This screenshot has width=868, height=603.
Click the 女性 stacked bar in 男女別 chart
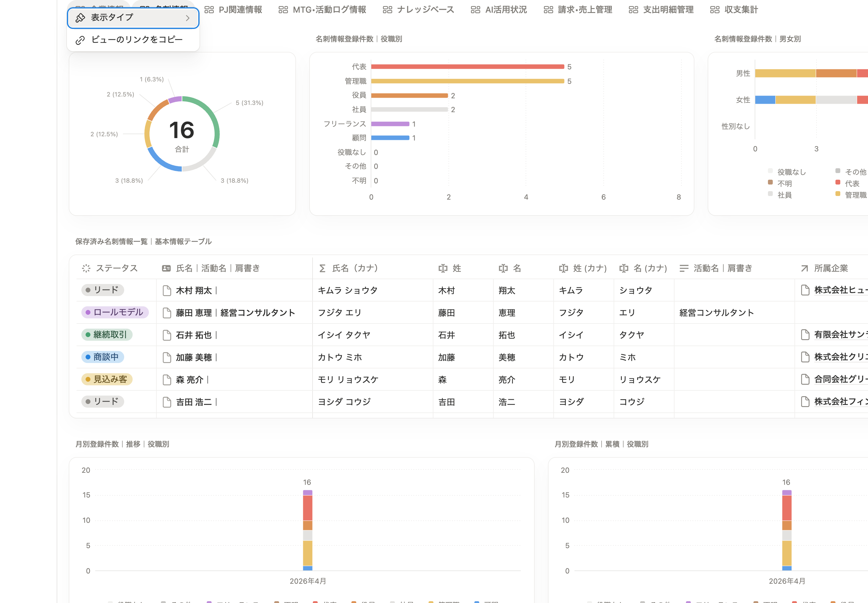[x=811, y=99]
